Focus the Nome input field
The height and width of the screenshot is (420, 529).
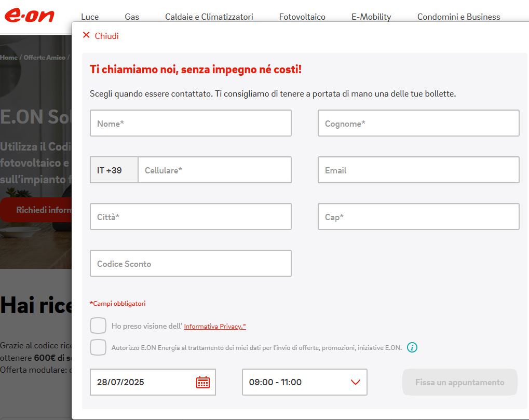[191, 123]
